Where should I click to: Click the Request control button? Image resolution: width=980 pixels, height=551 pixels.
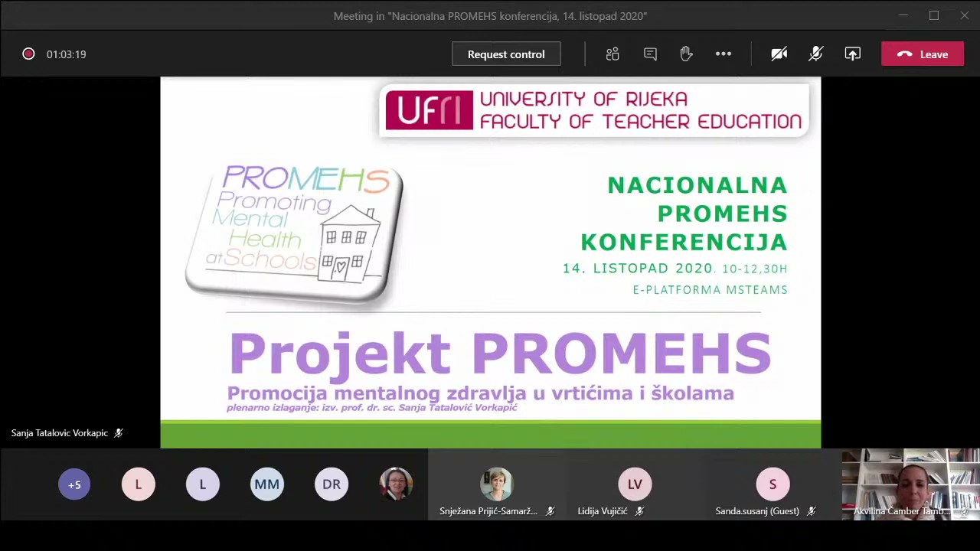tap(506, 54)
